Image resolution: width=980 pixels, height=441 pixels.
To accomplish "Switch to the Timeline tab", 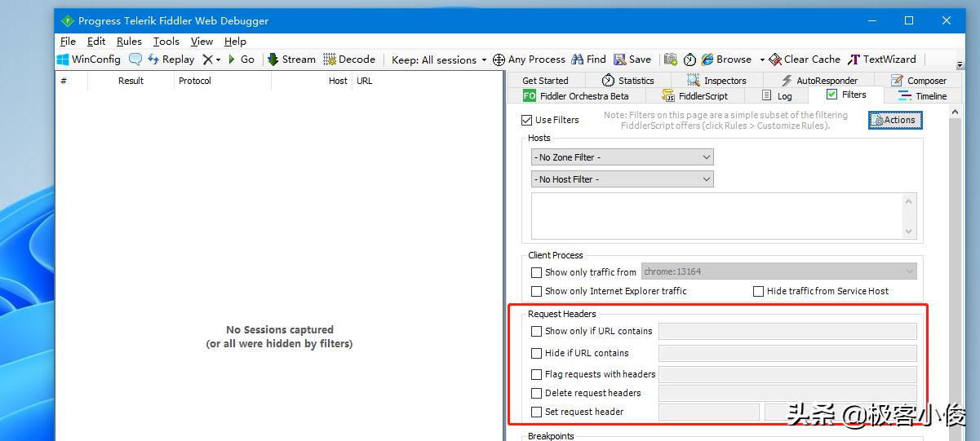I will (923, 95).
